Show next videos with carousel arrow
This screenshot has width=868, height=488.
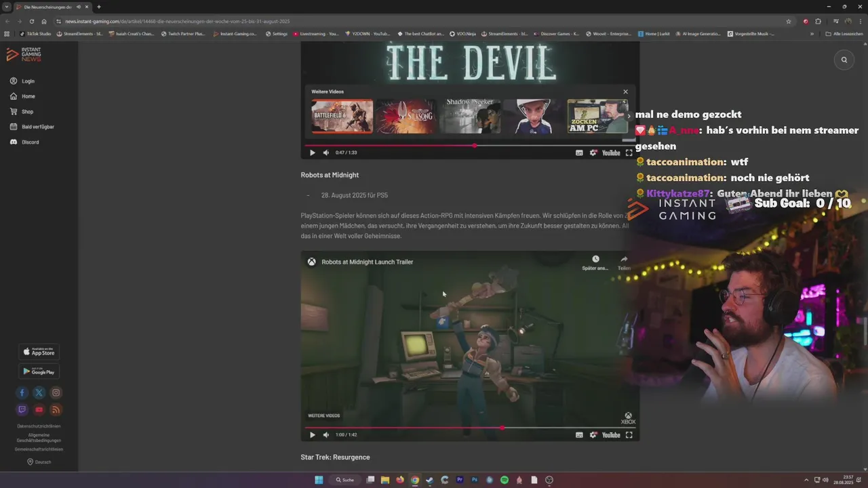coord(628,116)
